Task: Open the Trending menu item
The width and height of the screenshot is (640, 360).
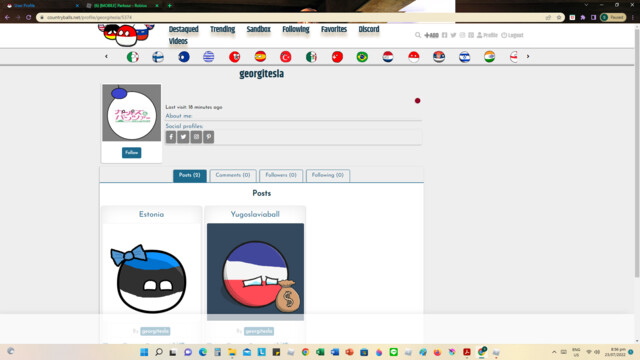Action: [x=222, y=29]
